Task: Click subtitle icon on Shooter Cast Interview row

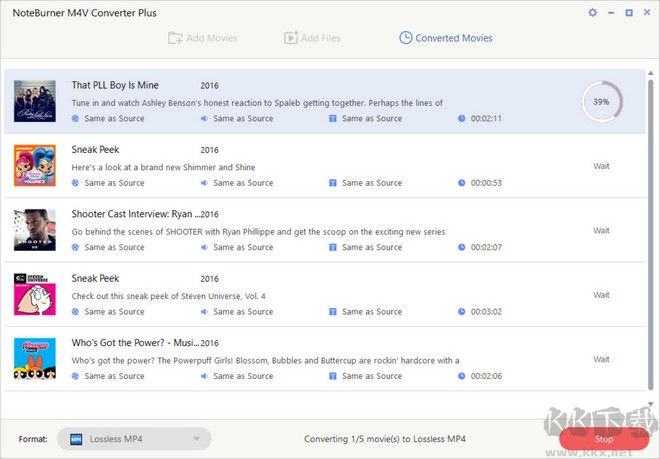Action: pyautogui.click(x=333, y=247)
